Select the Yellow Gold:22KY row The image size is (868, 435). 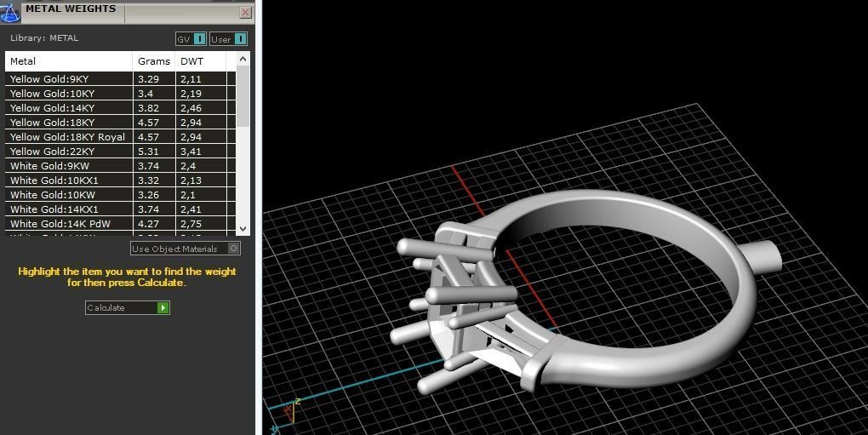point(120,151)
